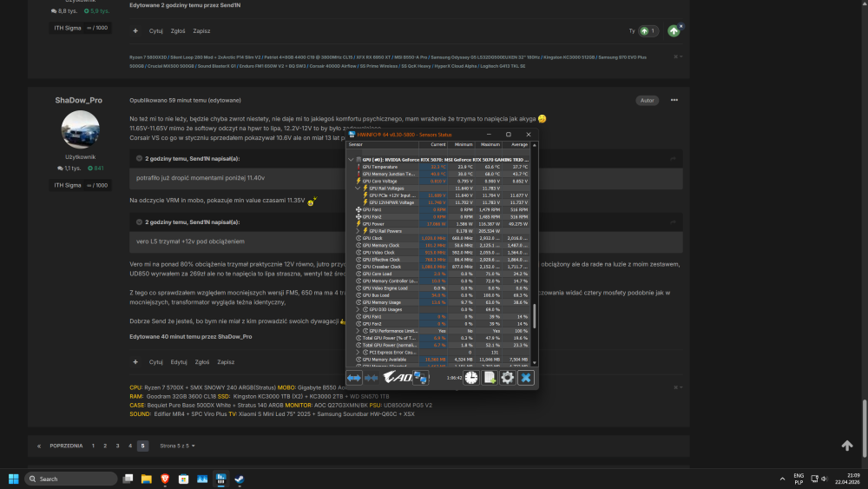
Task: Select the GPU 12VHPWR Voltage row
Action: point(438,202)
